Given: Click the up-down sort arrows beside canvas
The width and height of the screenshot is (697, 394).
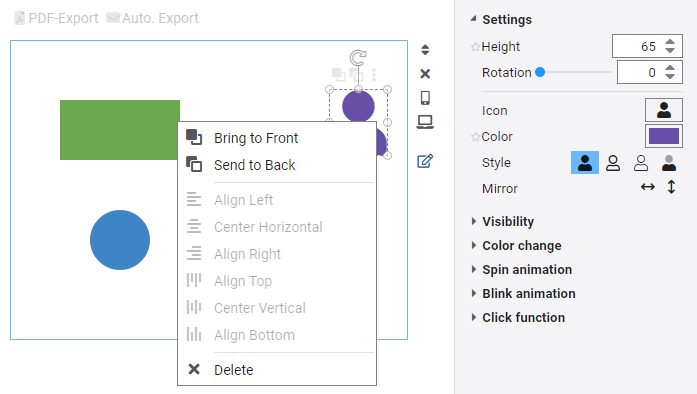Looking at the screenshot, I should (x=425, y=49).
